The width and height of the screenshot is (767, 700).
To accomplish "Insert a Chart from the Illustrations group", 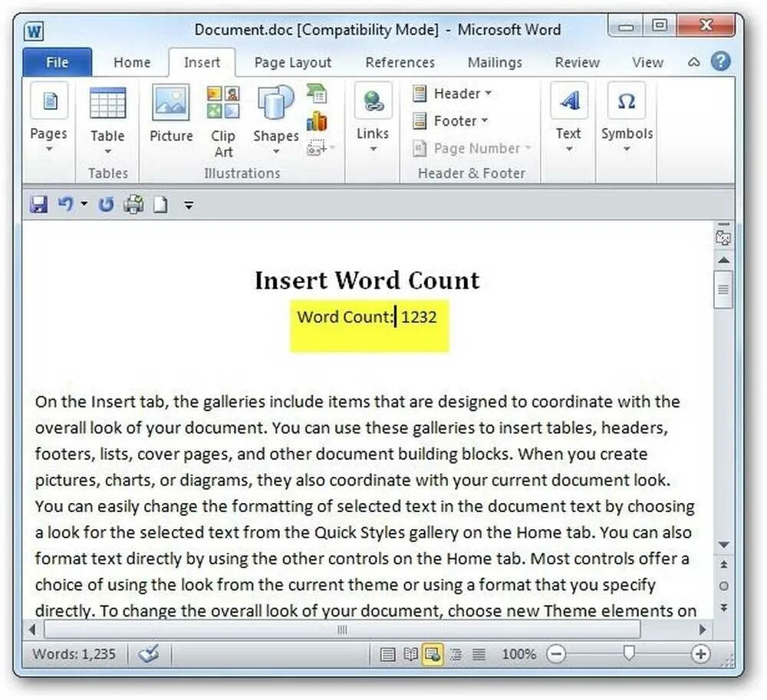I will coord(317,120).
